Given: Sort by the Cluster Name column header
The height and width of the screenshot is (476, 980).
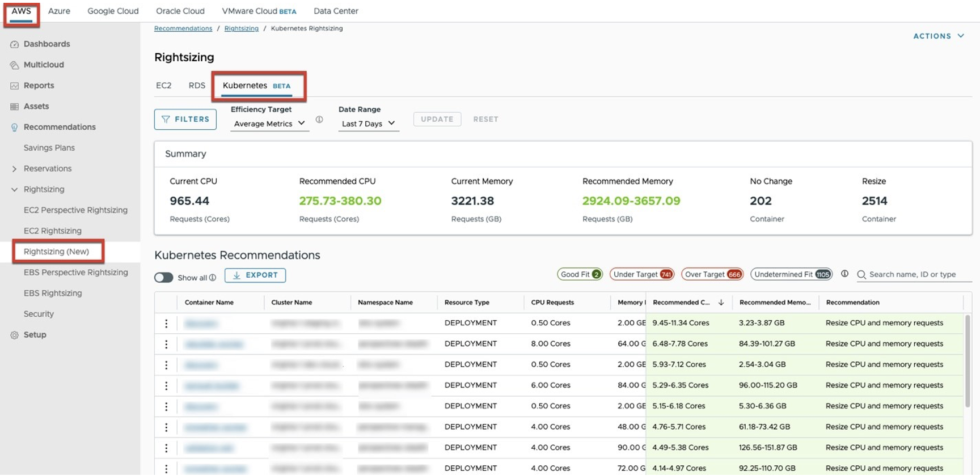Looking at the screenshot, I should [292, 303].
